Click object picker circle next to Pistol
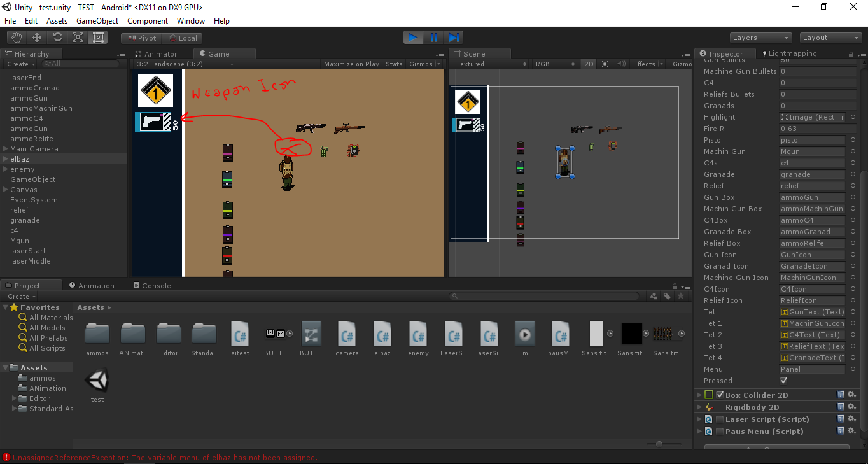The width and height of the screenshot is (868, 464). pyautogui.click(x=853, y=140)
